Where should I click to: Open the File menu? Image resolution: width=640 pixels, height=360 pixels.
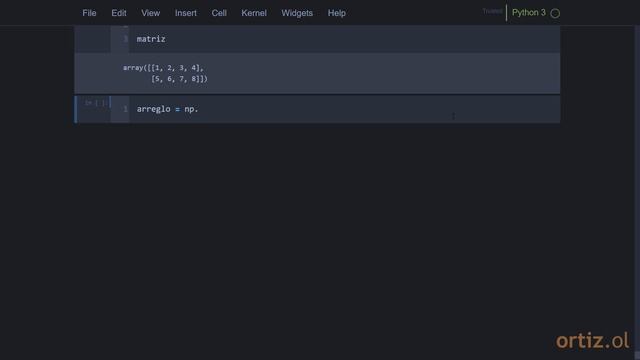[x=89, y=13]
